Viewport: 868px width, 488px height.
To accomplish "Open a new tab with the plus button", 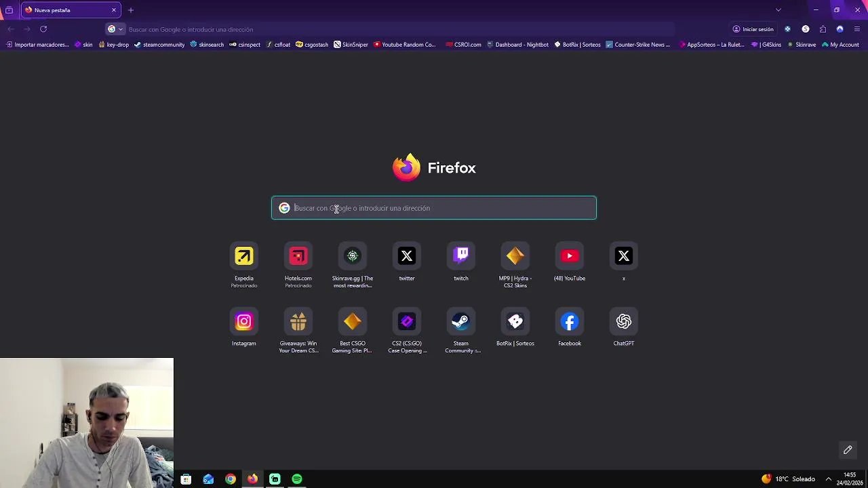I will [131, 10].
